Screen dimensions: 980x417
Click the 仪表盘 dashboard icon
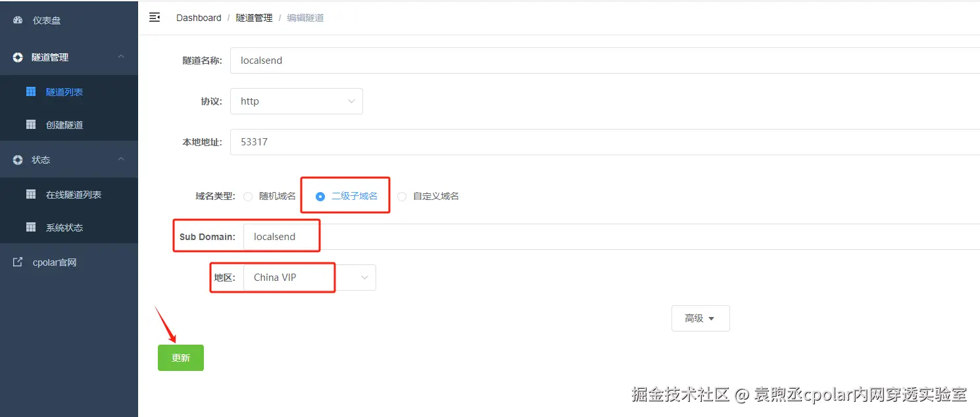click(x=18, y=20)
